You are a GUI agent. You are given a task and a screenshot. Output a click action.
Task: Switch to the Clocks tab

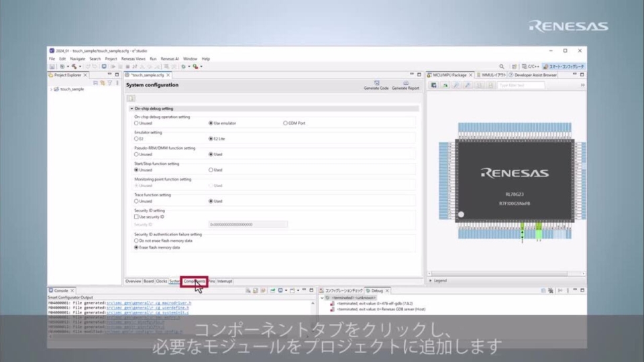pyautogui.click(x=162, y=282)
